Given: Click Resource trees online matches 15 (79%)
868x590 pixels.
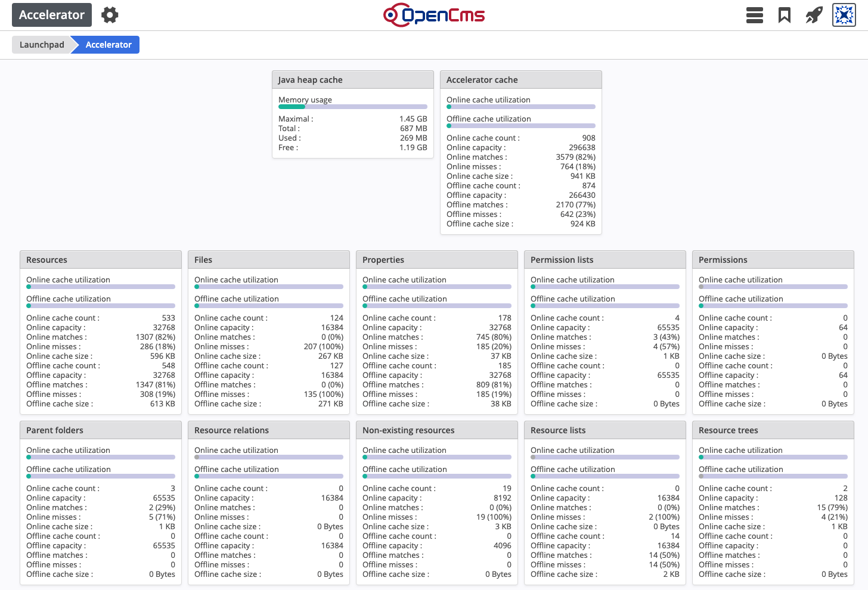Looking at the screenshot, I should pos(832,507).
